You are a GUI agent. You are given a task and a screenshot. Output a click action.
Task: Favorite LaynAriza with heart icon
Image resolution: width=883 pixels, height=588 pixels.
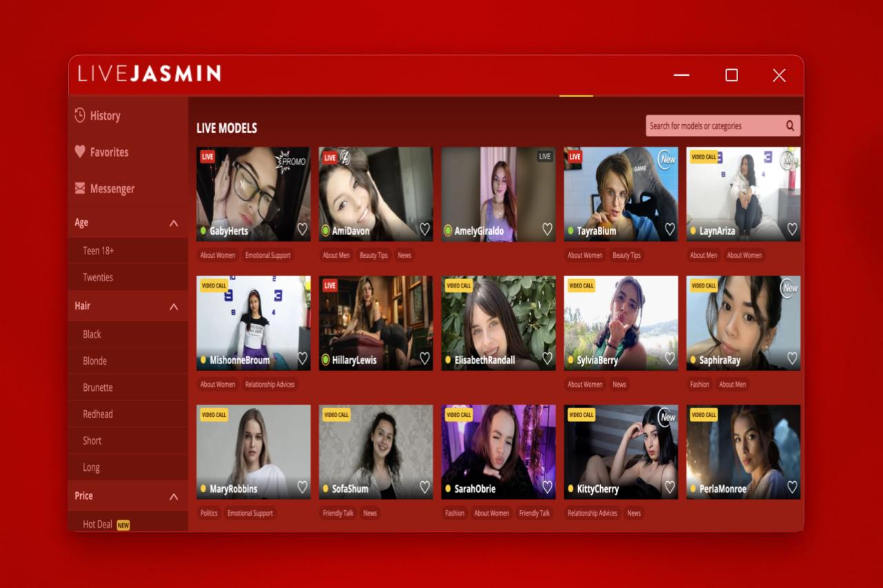[x=792, y=230]
